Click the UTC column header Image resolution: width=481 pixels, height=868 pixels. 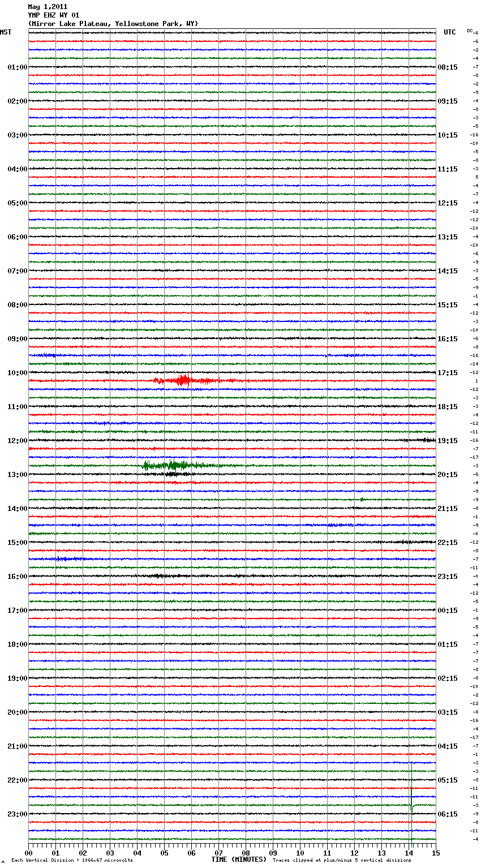(x=449, y=32)
